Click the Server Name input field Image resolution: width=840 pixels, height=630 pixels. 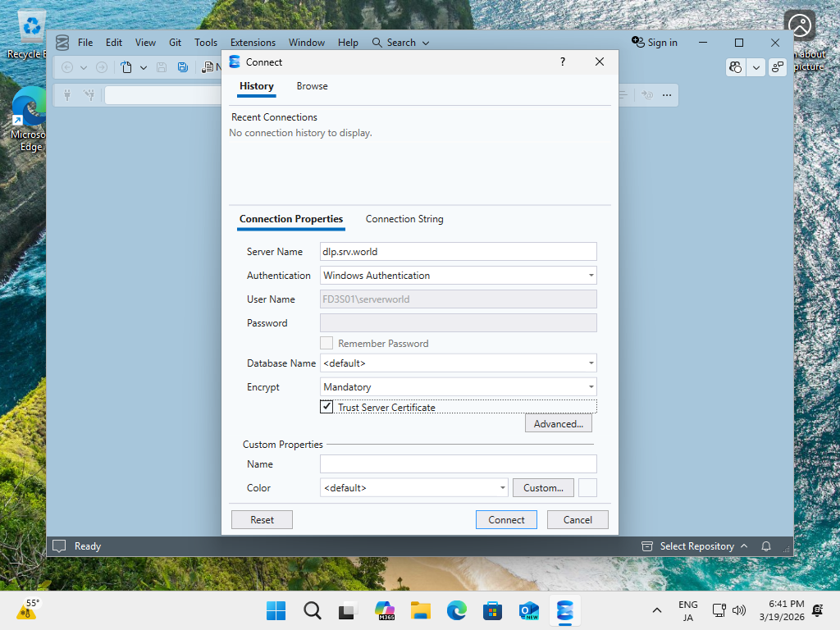(x=458, y=252)
